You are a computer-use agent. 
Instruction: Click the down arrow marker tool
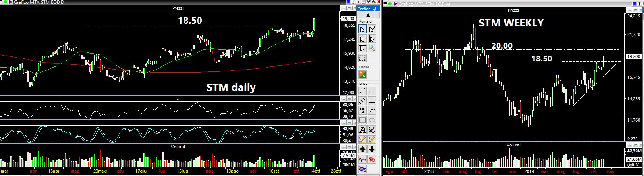click(x=372, y=149)
